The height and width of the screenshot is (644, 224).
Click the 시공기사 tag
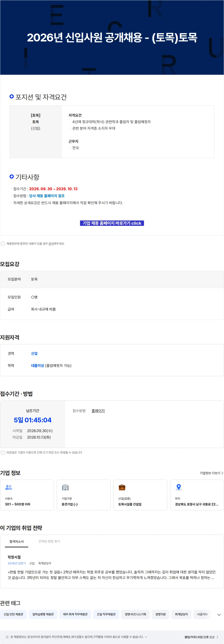tap(202, 614)
